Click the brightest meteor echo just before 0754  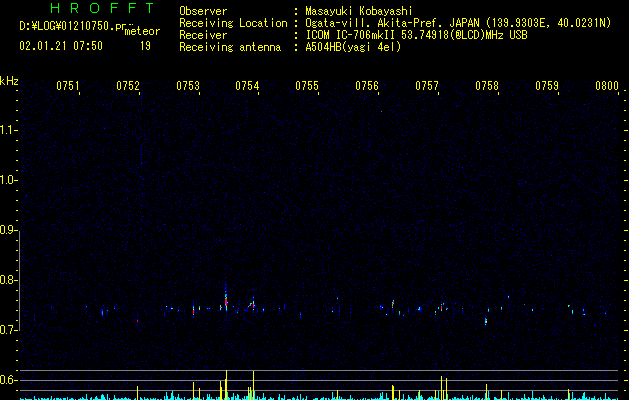[226, 300]
